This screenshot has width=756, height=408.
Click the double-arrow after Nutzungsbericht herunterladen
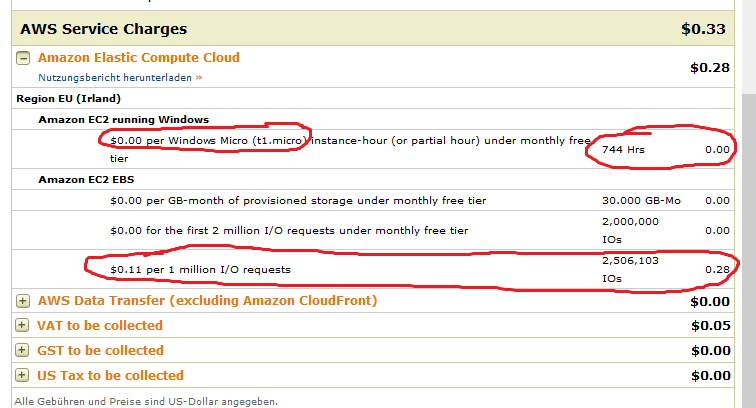click(199, 78)
